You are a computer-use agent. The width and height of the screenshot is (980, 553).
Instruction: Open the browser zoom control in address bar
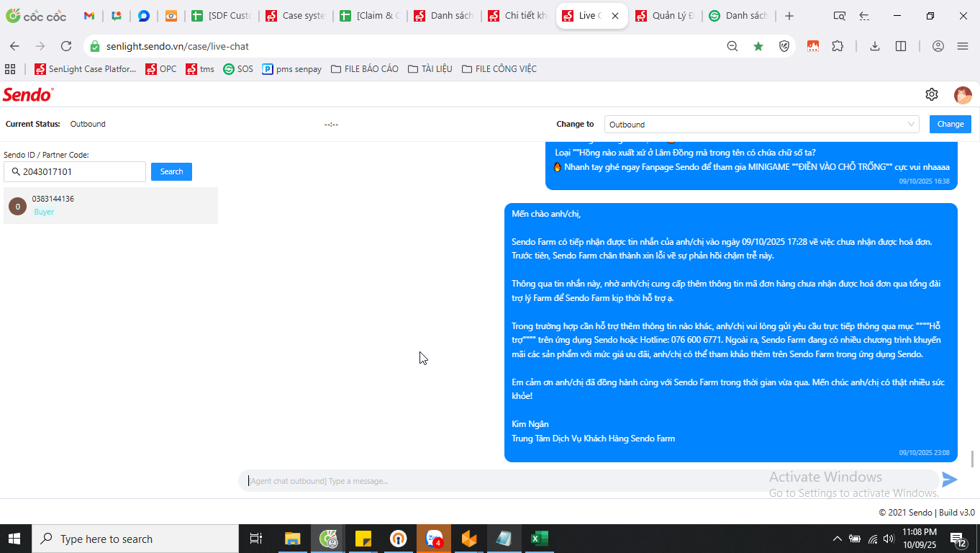[x=732, y=46]
